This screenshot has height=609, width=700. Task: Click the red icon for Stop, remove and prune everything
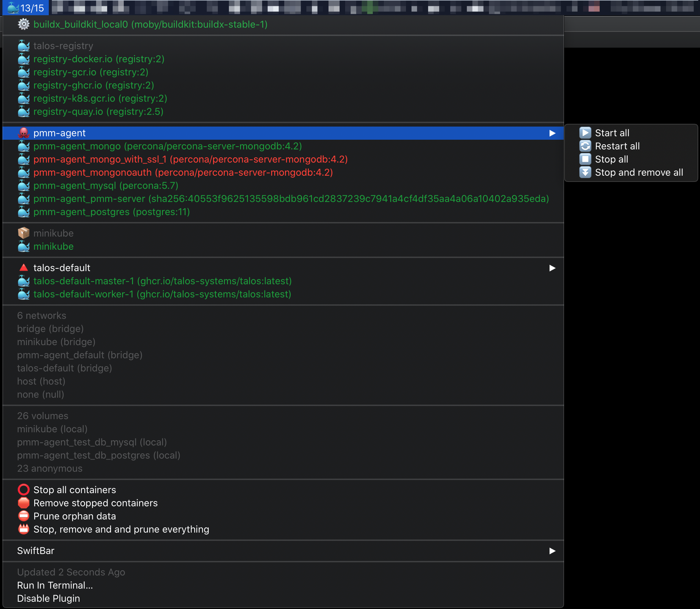24,529
